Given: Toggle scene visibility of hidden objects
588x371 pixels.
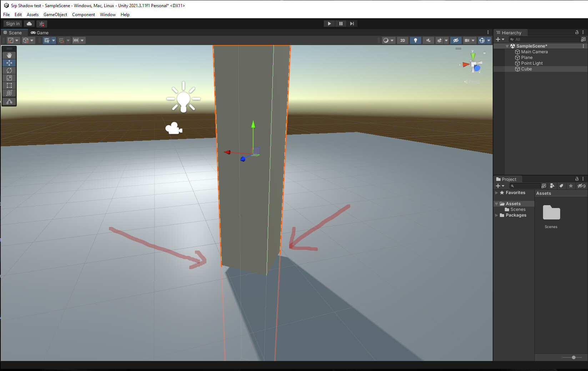Looking at the screenshot, I should point(456,40).
